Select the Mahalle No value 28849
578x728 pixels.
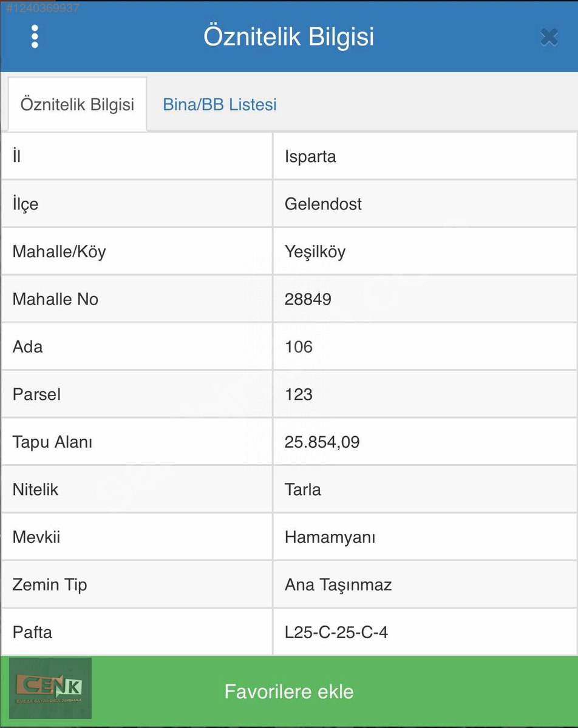(424, 299)
